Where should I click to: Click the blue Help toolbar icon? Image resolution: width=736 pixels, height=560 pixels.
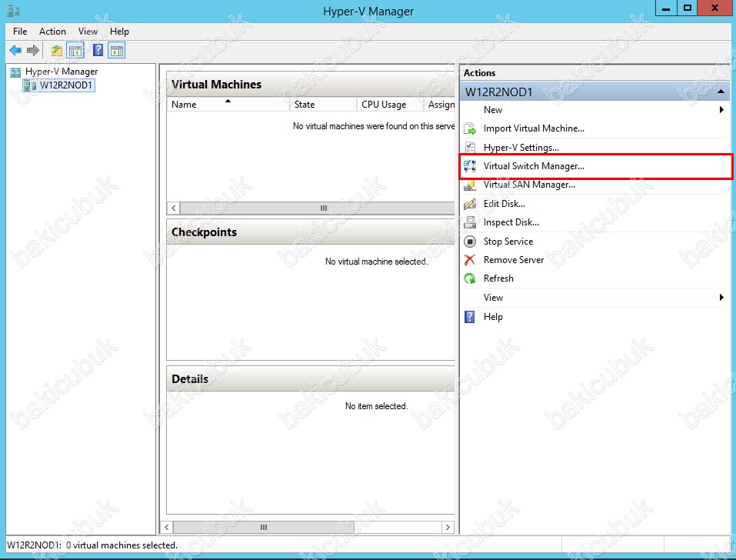pos(98,50)
